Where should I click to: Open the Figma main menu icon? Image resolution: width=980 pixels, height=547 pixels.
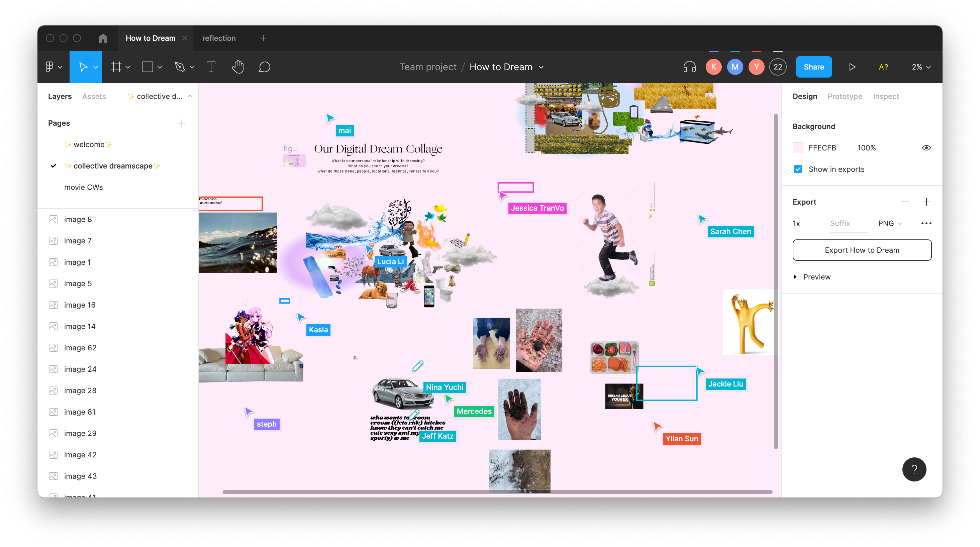click(50, 67)
